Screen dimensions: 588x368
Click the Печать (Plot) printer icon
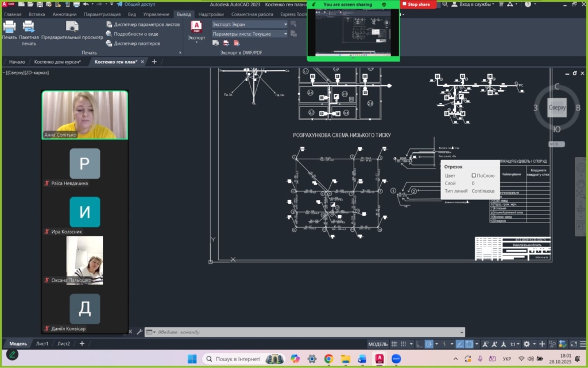point(9,27)
